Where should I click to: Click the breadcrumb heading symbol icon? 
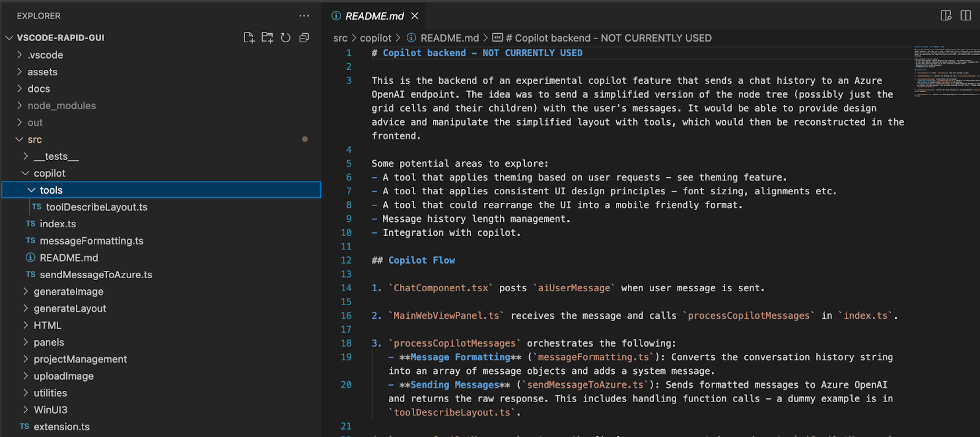[497, 38]
